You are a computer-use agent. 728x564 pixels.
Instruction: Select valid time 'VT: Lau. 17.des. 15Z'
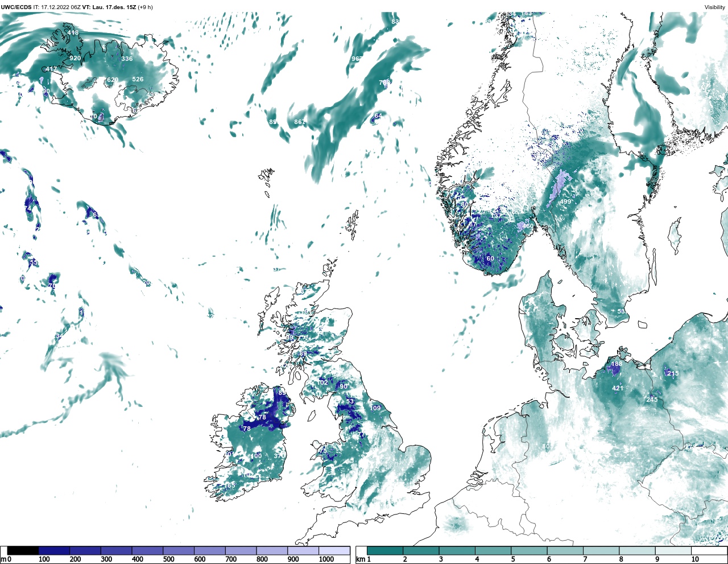(109, 7)
